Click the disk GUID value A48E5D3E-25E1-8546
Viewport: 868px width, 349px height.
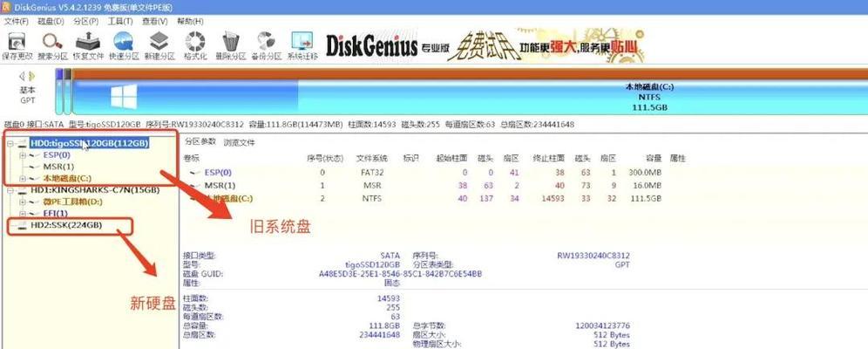coord(400,274)
